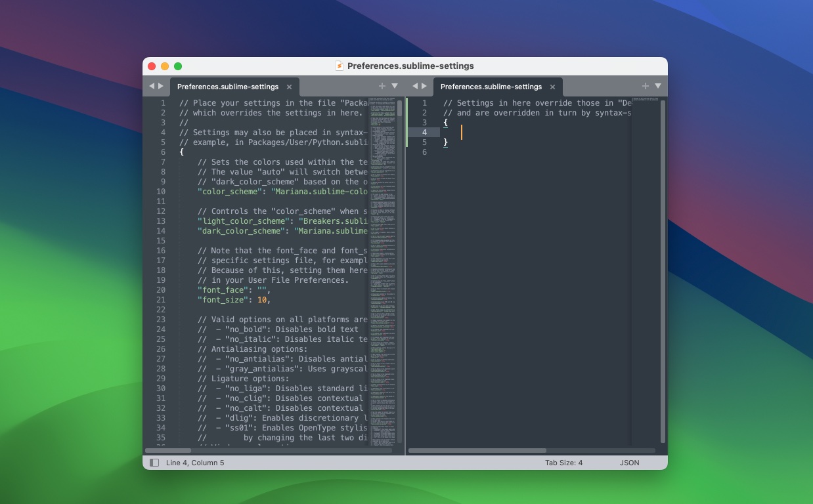Screen dimensions: 813x504
Task: Toggle the panel switcher icon in the status bar
Action: [x=154, y=463]
